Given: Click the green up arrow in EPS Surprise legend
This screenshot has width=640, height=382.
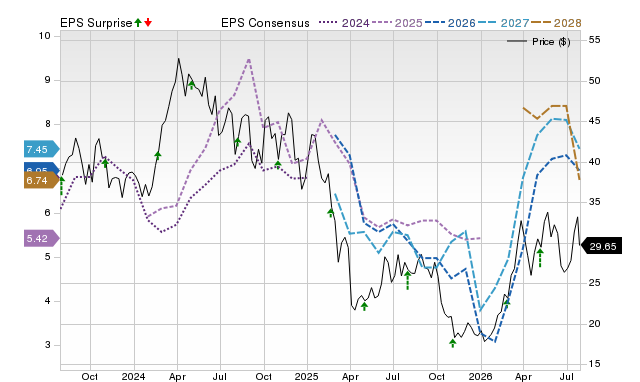Looking at the screenshot, I should pos(138,22).
